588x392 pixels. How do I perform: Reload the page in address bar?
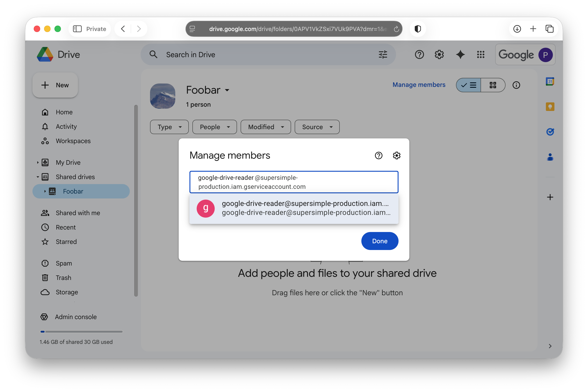coord(396,29)
